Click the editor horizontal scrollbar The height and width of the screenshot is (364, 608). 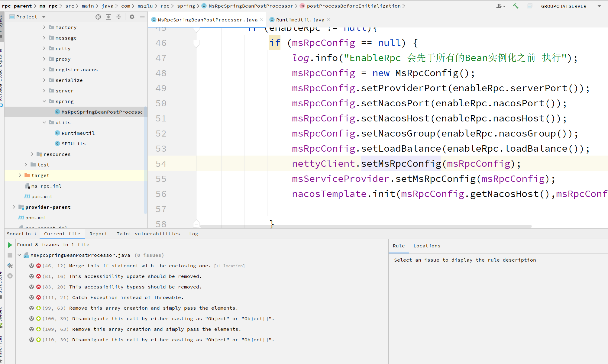pos(366,226)
